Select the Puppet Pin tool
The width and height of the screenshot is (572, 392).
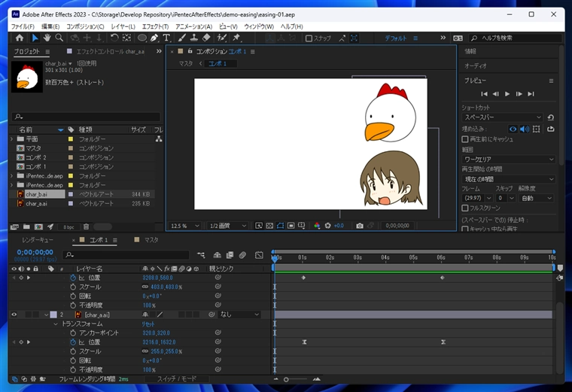click(x=236, y=38)
